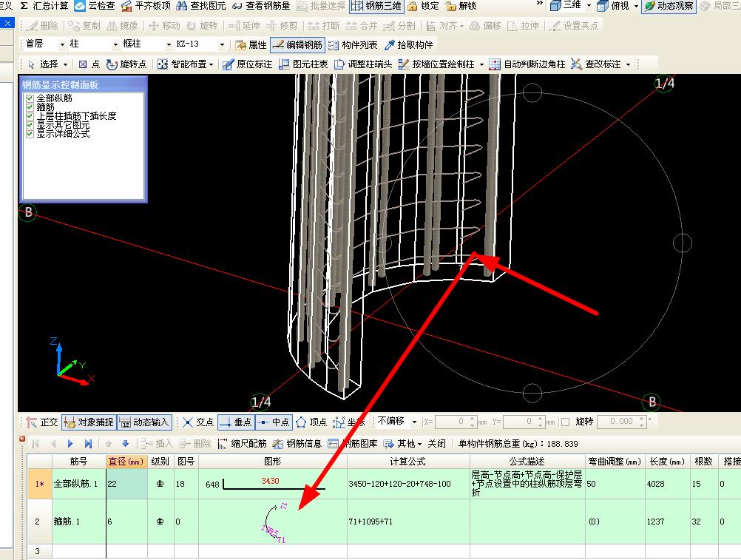
Task: Uncheck 箍筋 stirrup checkbox
Action: click(30, 107)
